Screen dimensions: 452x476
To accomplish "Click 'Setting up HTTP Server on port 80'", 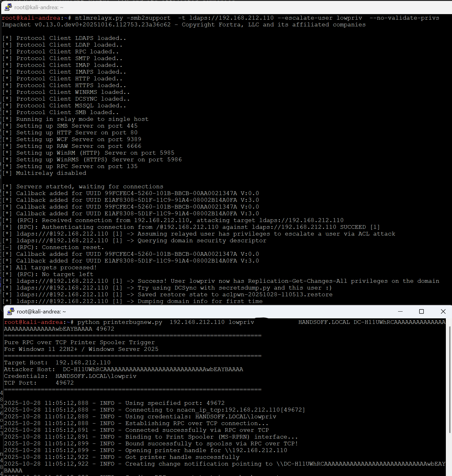I will (x=70, y=132).
